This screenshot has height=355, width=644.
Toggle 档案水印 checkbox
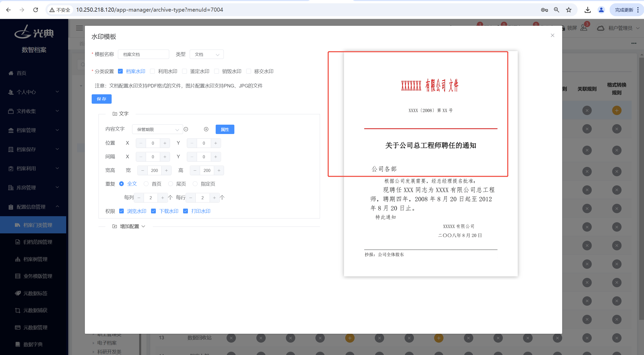(x=120, y=71)
